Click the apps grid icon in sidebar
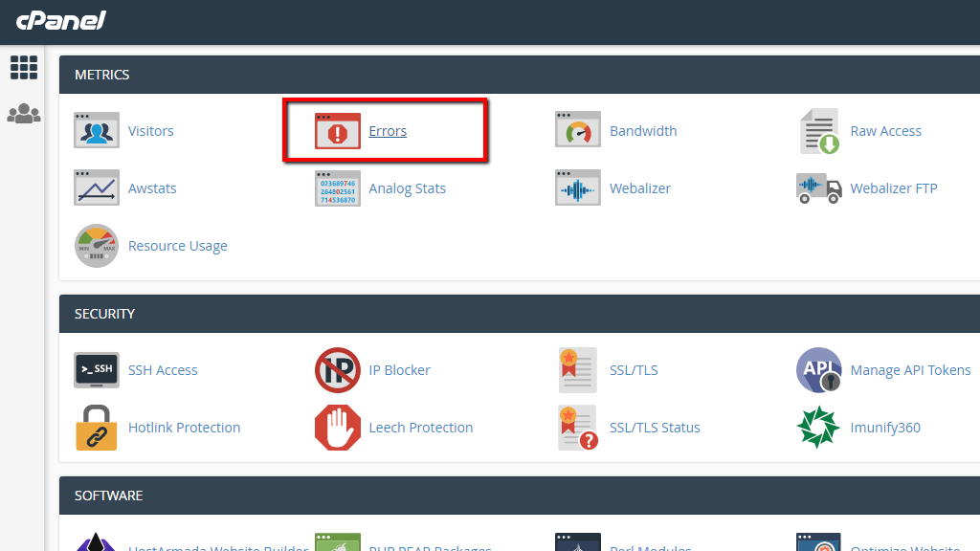The image size is (980, 551). point(23,67)
